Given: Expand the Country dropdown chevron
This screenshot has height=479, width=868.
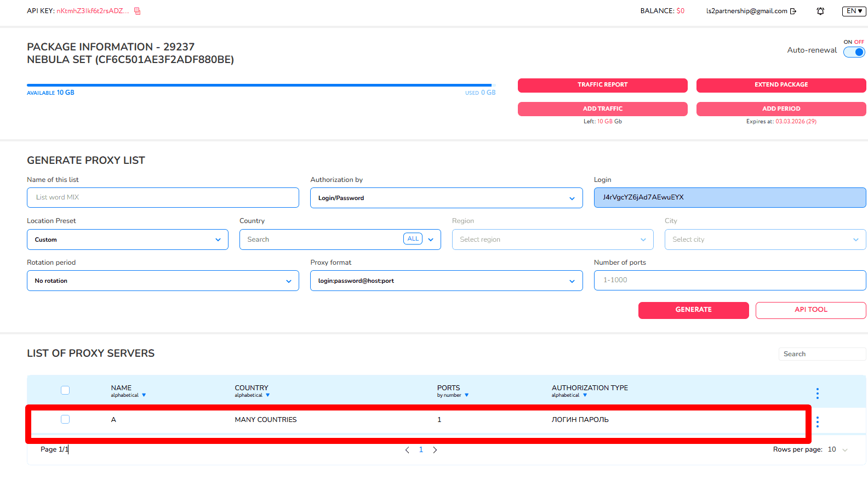Looking at the screenshot, I should click(431, 239).
